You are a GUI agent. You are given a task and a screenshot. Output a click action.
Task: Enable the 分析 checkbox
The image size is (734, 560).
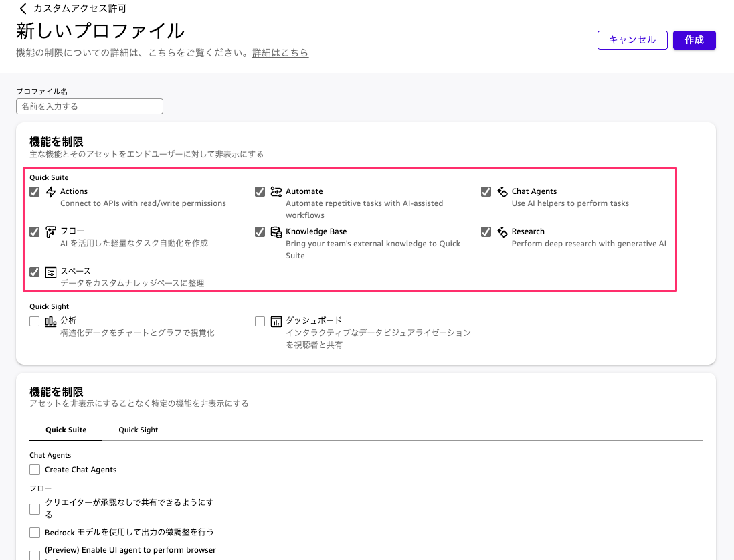(35, 322)
